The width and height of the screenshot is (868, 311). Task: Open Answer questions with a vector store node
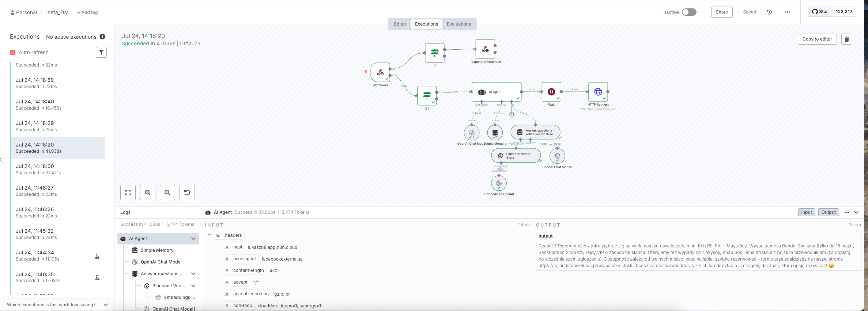[x=536, y=132]
